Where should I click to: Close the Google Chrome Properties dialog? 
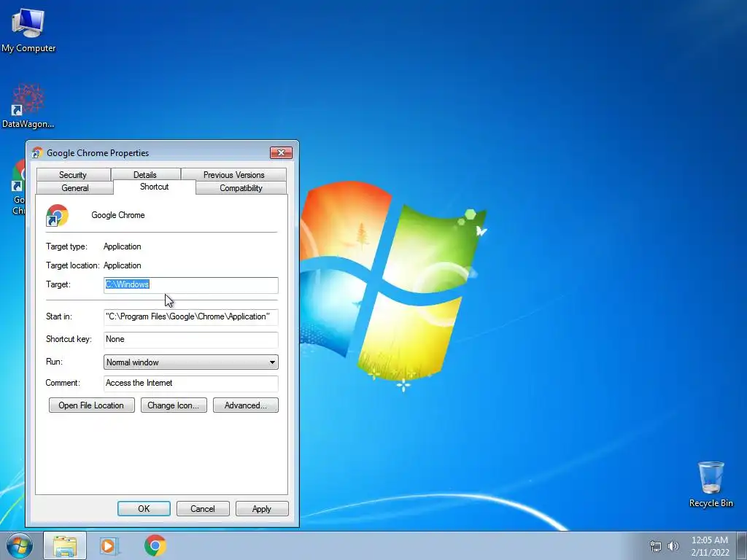click(x=281, y=152)
